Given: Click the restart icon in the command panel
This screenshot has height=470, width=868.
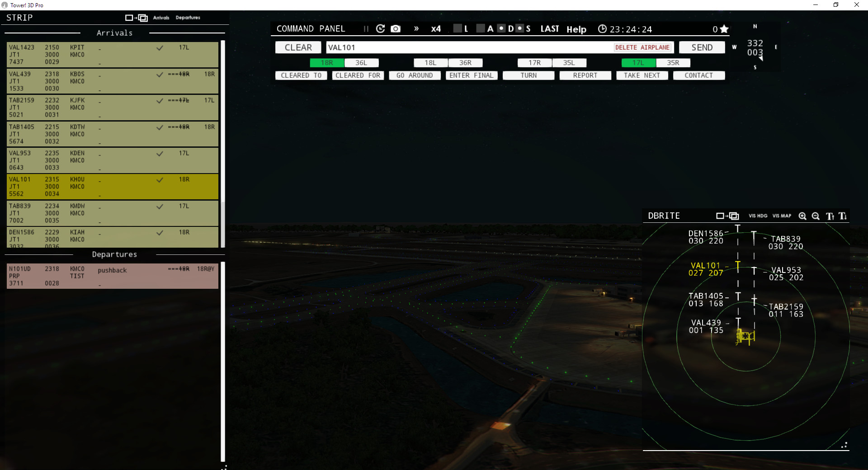Looking at the screenshot, I should coord(381,28).
